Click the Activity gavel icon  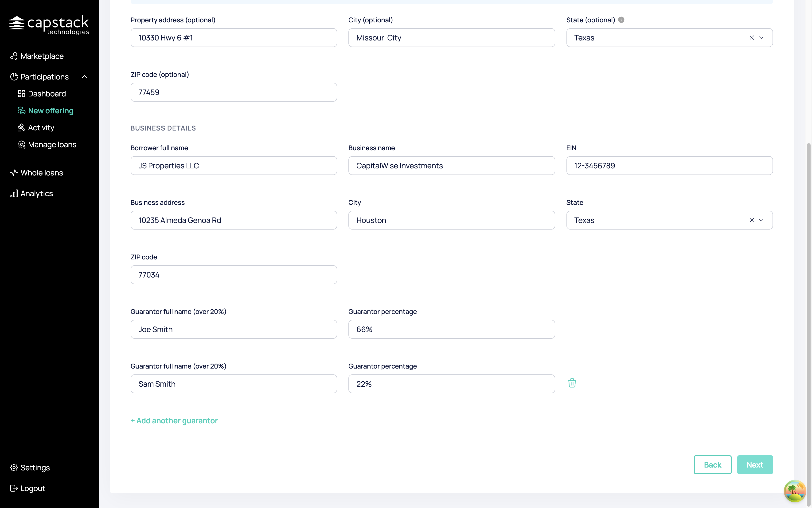pyautogui.click(x=21, y=128)
